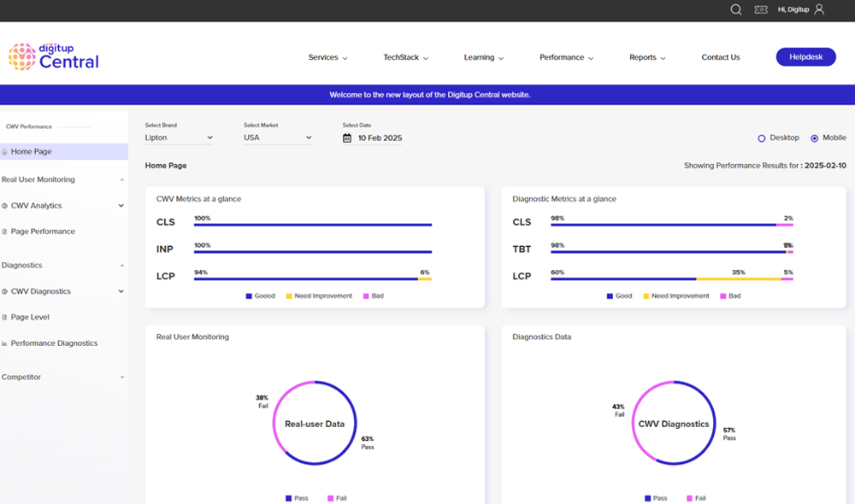Open the Select Market dropdown showing USA
The image size is (855, 504).
pos(278,137)
